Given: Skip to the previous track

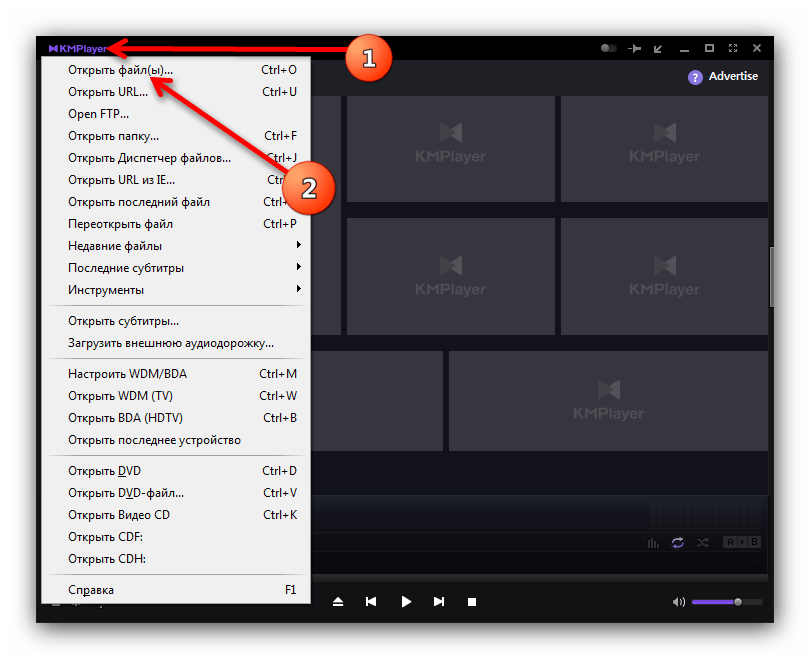Looking at the screenshot, I should [371, 602].
